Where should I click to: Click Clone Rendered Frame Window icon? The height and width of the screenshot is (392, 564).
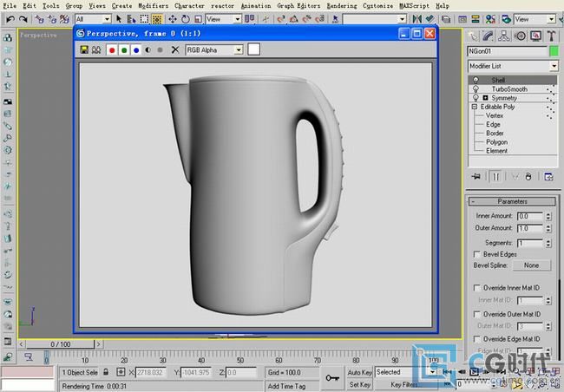tap(96, 50)
